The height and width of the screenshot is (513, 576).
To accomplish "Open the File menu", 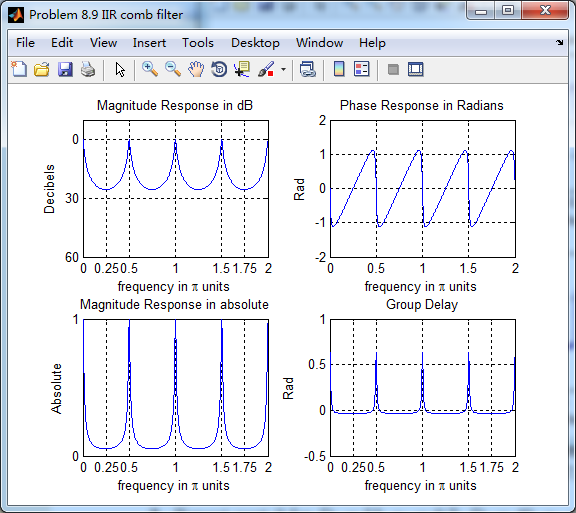I will 25,43.
